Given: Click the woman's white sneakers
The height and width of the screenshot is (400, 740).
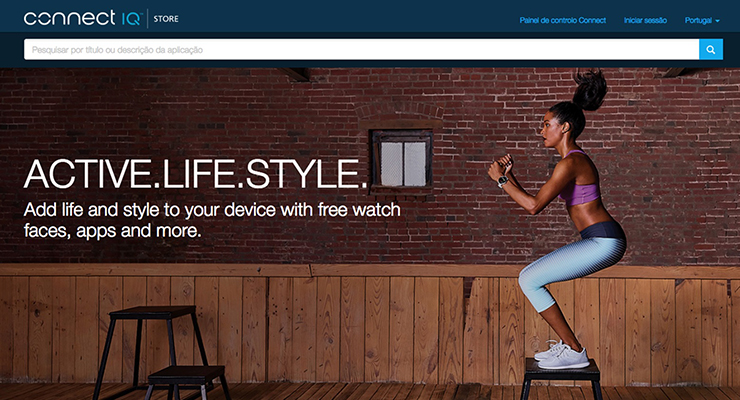Looking at the screenshot, I should 563,354.
